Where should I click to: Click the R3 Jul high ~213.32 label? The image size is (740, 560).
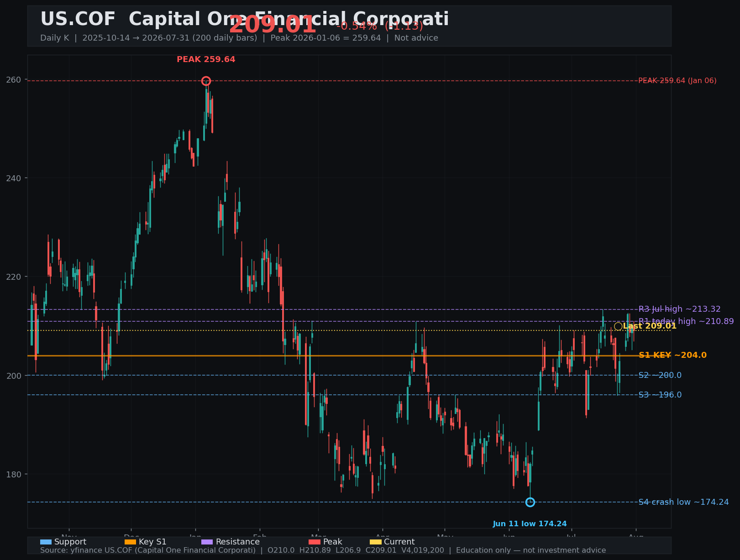(x=680, y=309)
